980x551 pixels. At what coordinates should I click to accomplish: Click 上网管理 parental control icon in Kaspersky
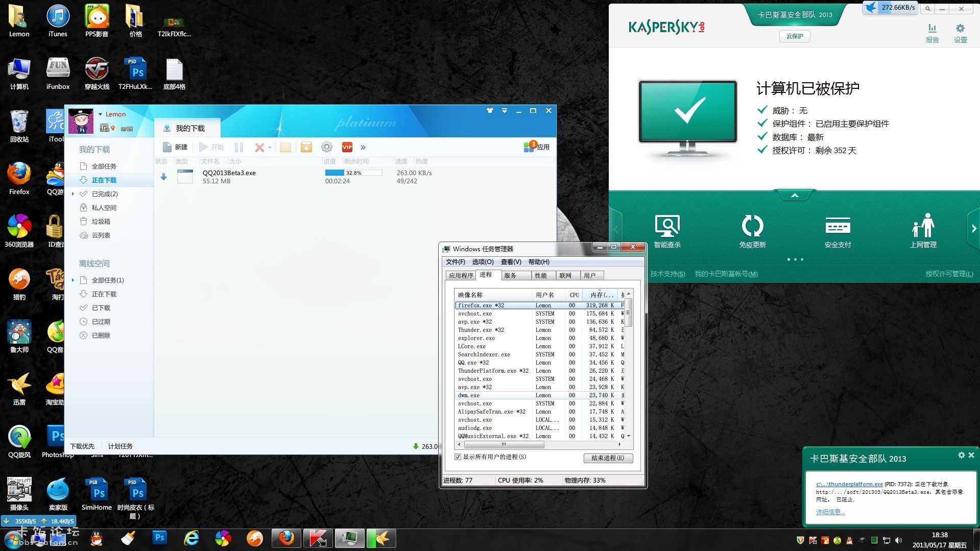pyautogui.click(x=923, y=231)
